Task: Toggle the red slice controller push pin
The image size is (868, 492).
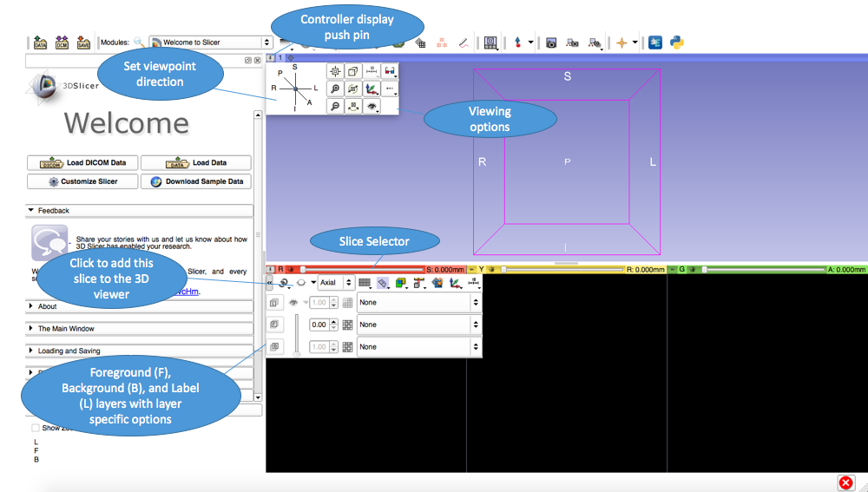Action: click(x=270, y=270)
